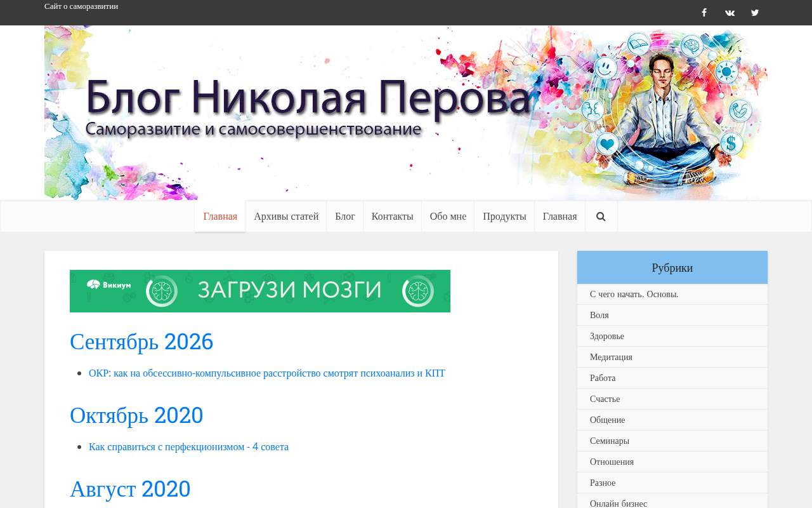
Task: Open the Воля rubric
Action: (599, 315)
